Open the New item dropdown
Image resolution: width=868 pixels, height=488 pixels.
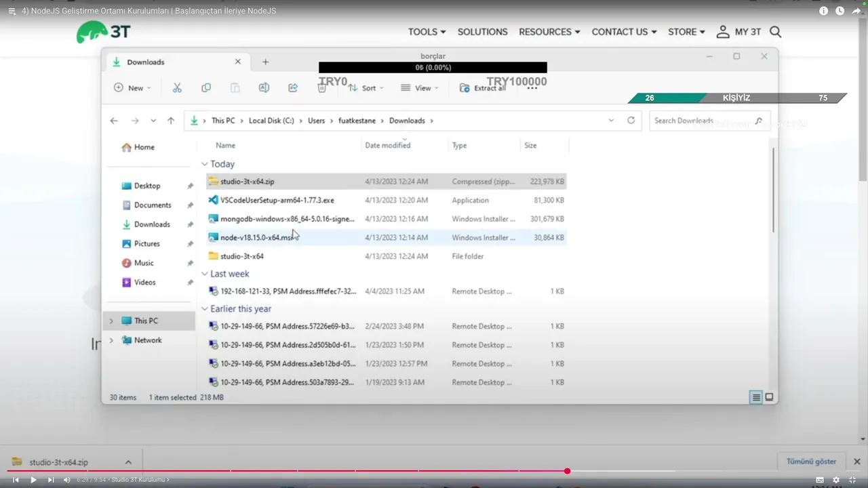pyautogui.click(x=132, y=88)
